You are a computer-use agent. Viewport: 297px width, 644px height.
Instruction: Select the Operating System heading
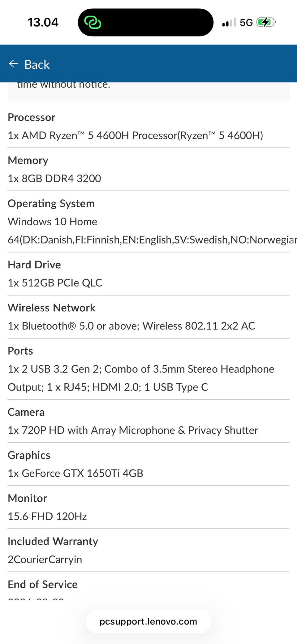coord(51,203)
